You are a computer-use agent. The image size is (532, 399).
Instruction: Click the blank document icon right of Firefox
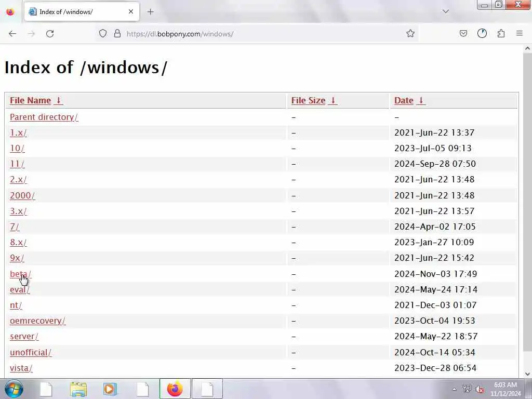[207, 389]
